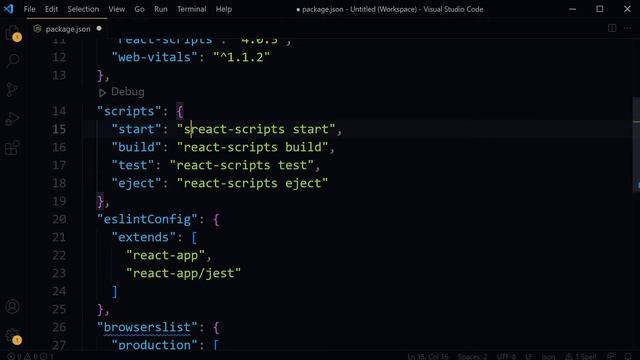Switch to the package.json tab
Image resolution: width=640 pixels, height=360 pixels.
pyautogui.click(x=67, y=29)
